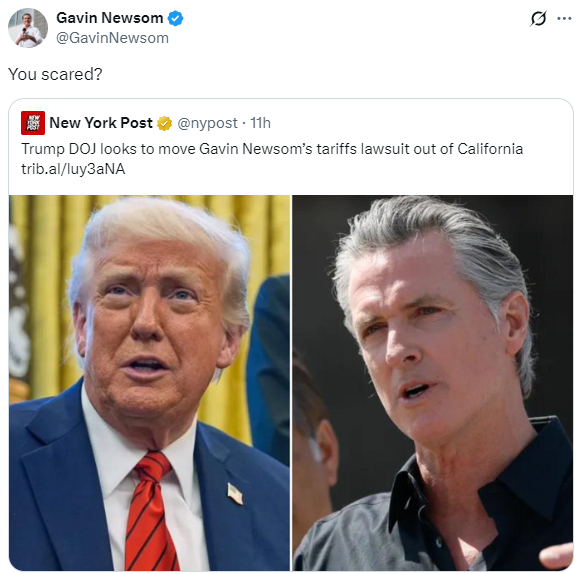This screenshot has height=574, width=587.
Task: Open the @GavinNewsom handle link
Action: coord(112,38)
